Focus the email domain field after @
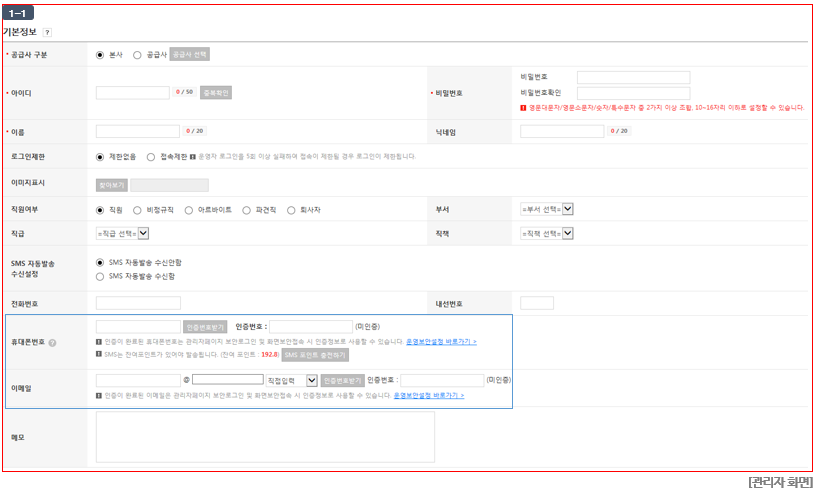The height and width of the screenshot is (493, 816). tap(228, 380)
